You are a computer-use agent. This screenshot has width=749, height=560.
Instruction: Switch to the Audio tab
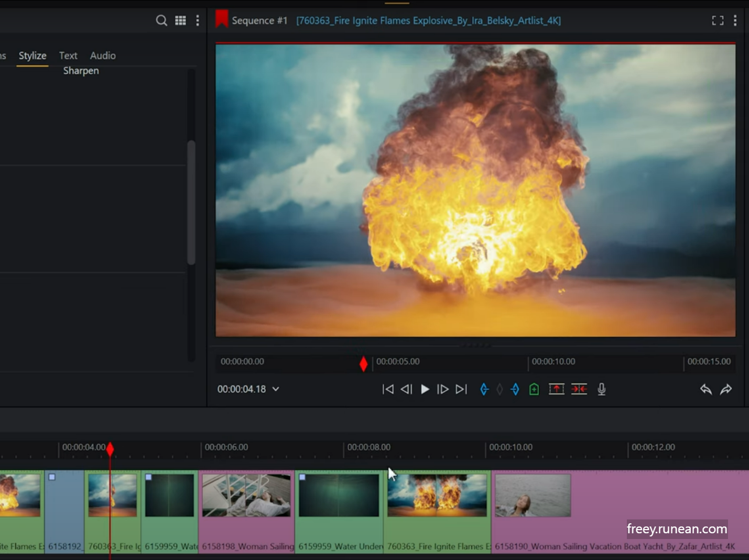[103, 56]
